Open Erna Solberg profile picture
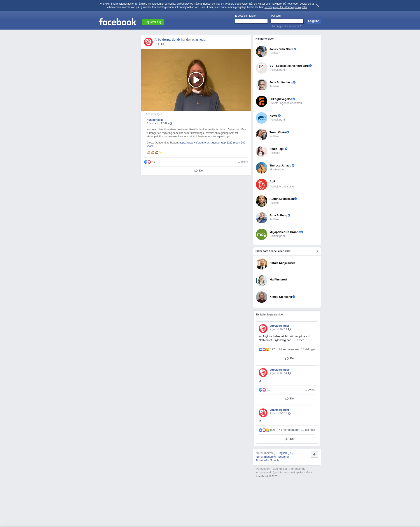This screenshot has width=420, height=527. pyautogui.click(x=261, y=217)
